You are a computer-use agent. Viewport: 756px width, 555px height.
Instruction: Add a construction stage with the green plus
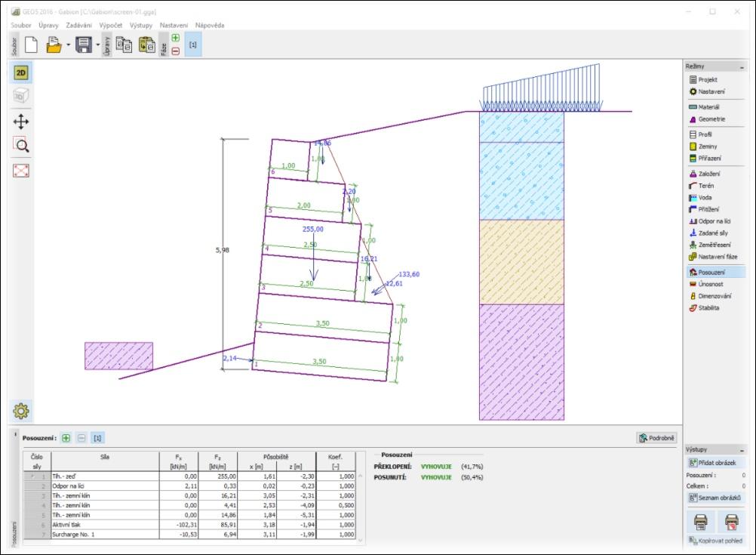(x=176, y=38)
